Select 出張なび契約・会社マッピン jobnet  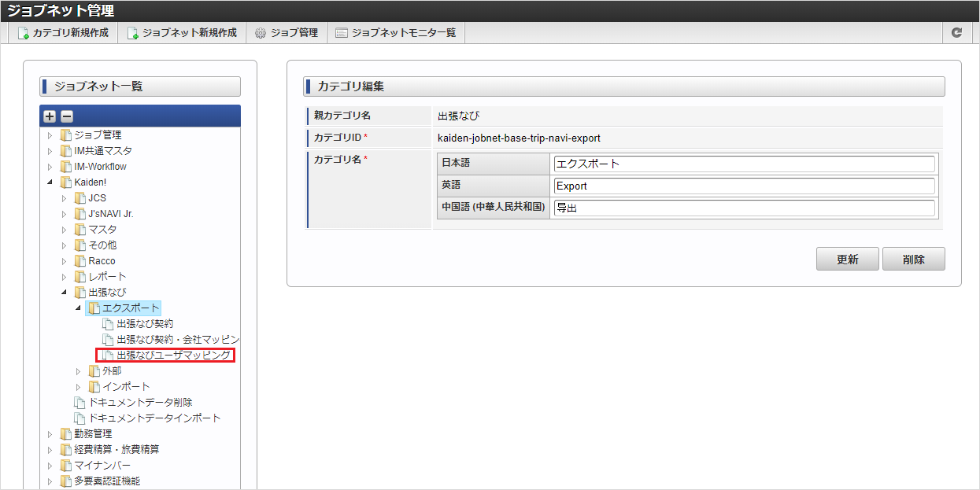[178, 340]
